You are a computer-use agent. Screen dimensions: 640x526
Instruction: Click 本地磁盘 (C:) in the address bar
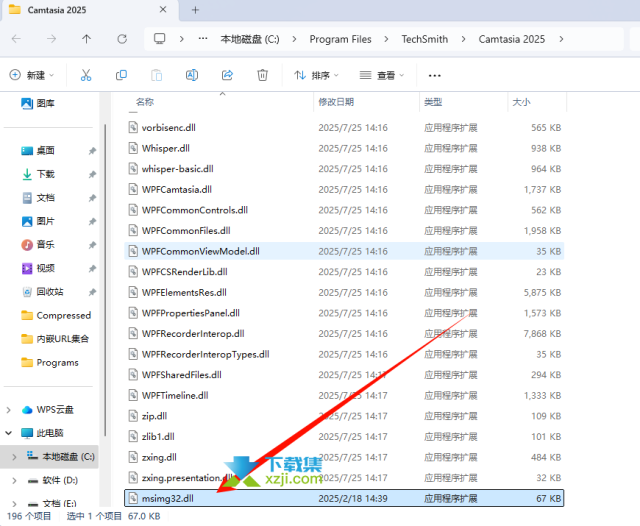tap(250, 39)
